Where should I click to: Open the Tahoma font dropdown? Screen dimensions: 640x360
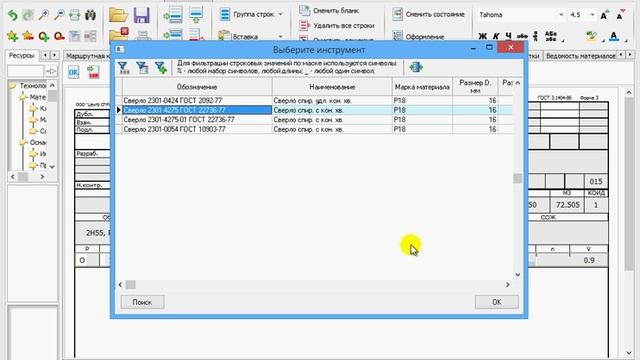(x=561, y=15)
